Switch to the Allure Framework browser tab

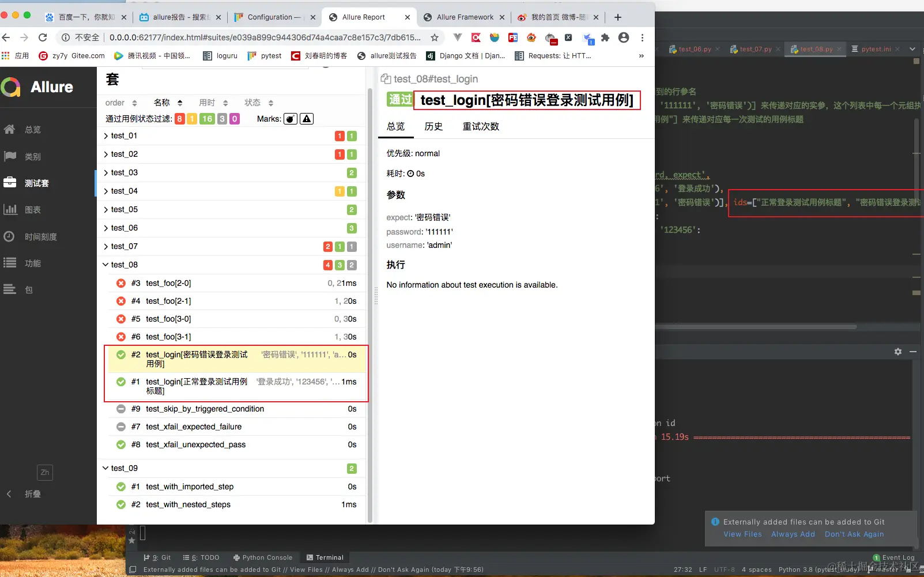click(x=465, y=17)
